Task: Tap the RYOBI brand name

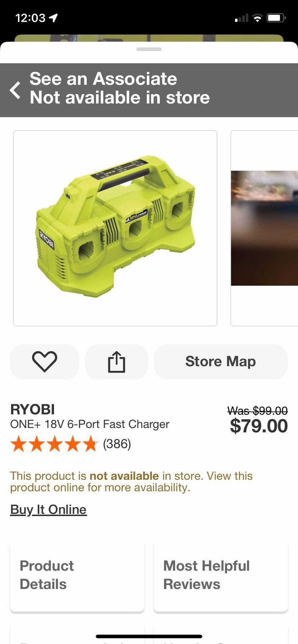Action: (32, 409)
